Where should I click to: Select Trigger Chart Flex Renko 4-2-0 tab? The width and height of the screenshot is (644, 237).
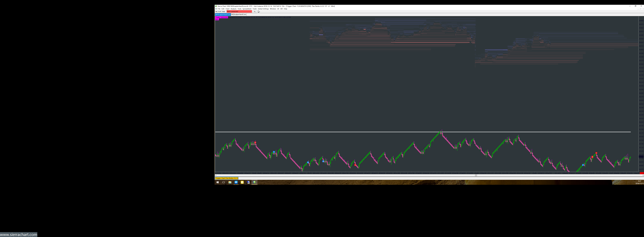(x=226, y=178)
